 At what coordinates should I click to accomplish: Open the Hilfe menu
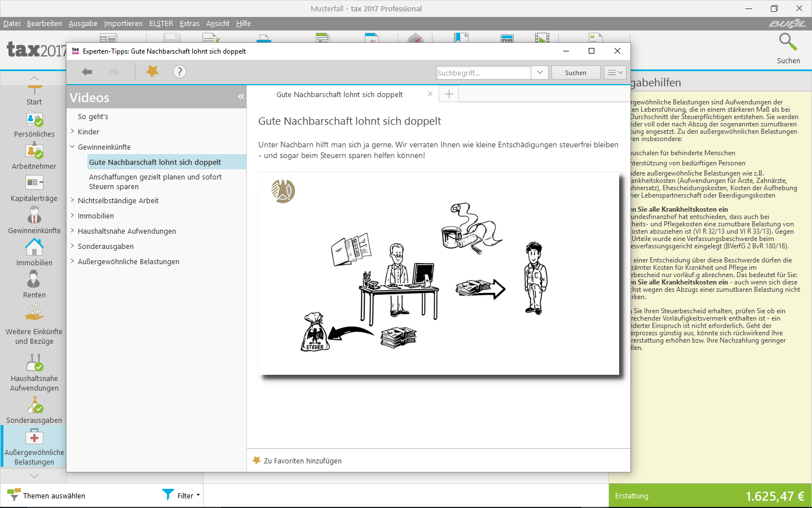(x=244, y=23)
